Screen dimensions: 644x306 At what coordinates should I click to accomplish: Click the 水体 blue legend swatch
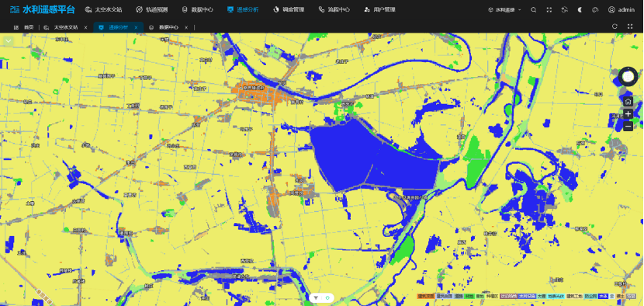point(603,296)
